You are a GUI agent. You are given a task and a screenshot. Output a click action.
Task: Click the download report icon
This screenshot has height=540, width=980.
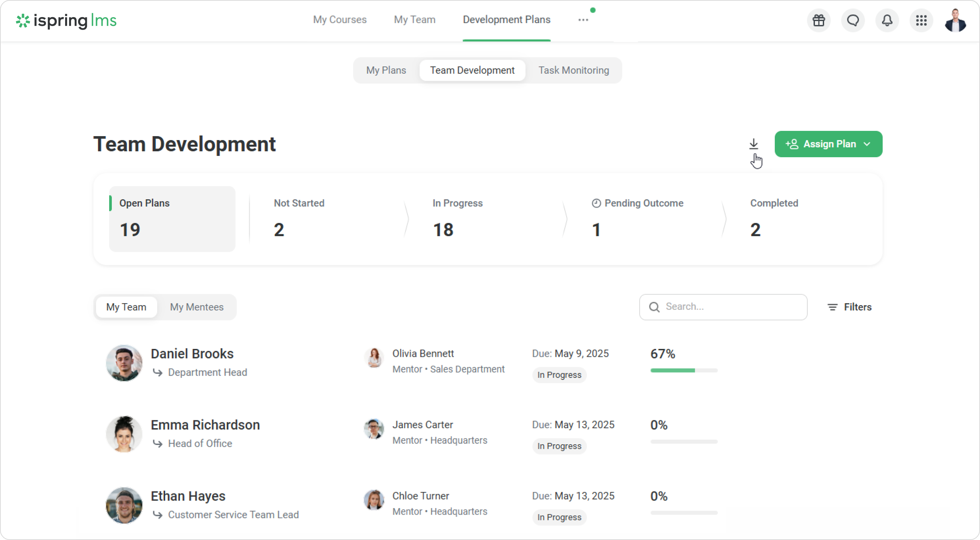pos(753,144)
